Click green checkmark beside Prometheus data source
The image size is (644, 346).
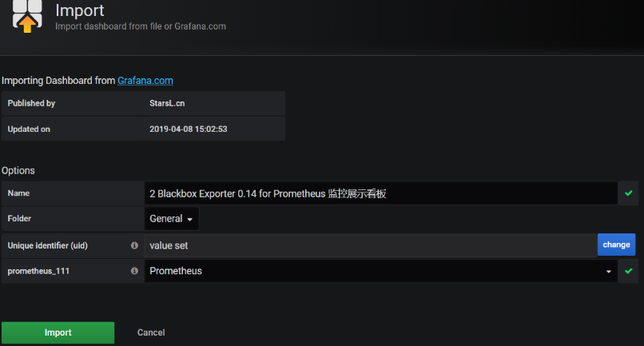[x=628, y=271]
